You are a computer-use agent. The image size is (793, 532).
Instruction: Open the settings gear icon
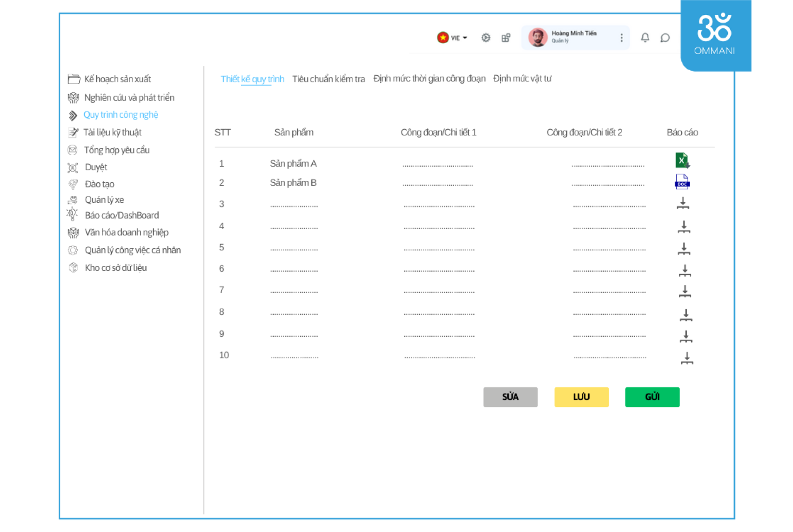[485, 38]
